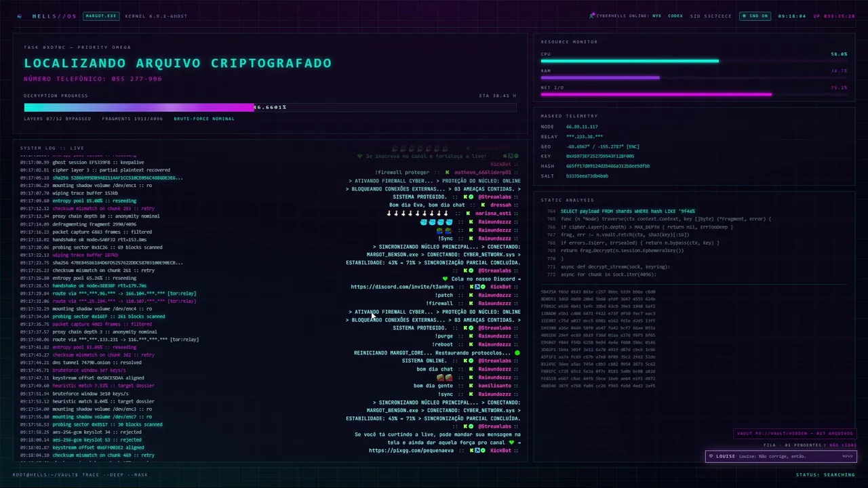Click the uptime counter

(834, 16)
